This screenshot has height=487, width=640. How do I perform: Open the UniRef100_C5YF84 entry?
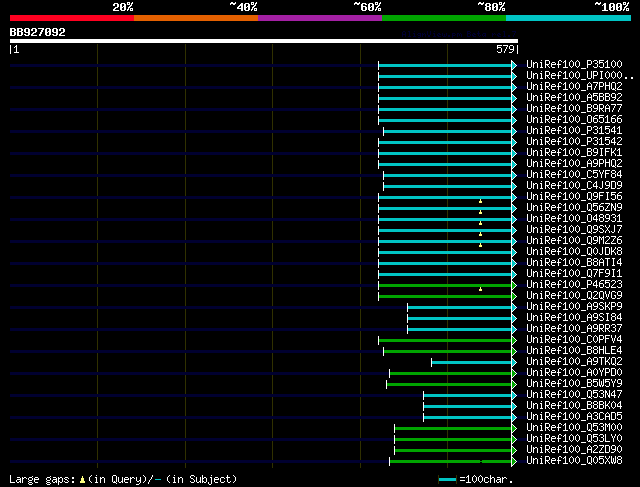[574, 175]
